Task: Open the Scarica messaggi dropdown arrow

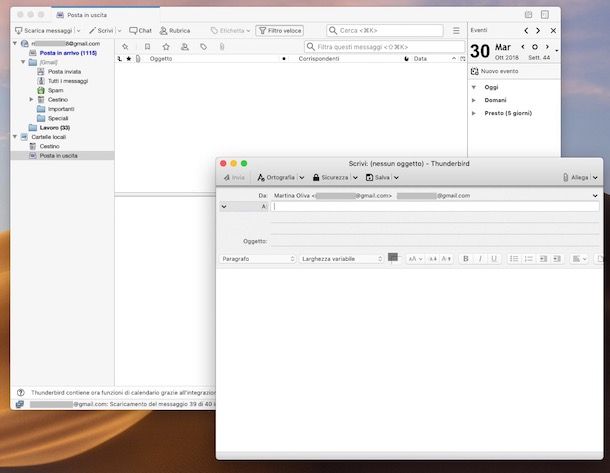Action: (x=79, y=30)
